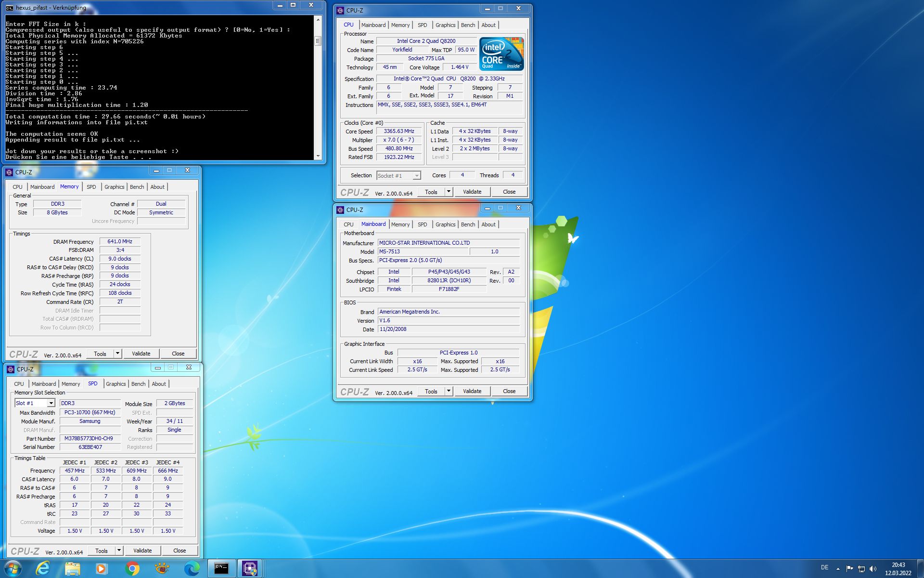The image size is (924, 578).
Task: Expand Tools arrow in Processor CPU-Z window
Action: [x=449, y=192]
